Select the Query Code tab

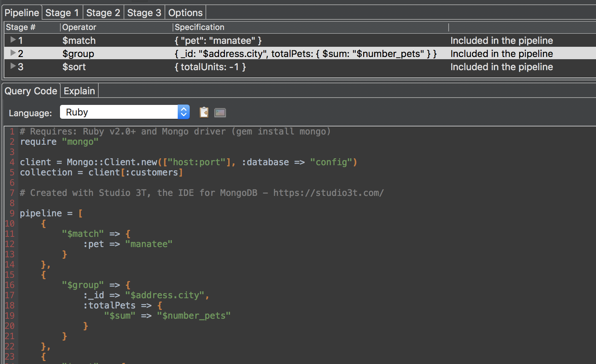[x=31, y=91]
